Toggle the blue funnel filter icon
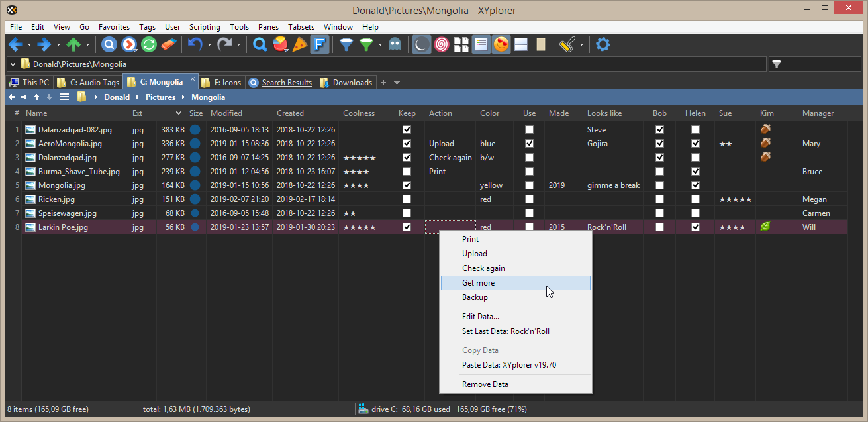Viewport: 868px width, 422px height. (346, 45)
